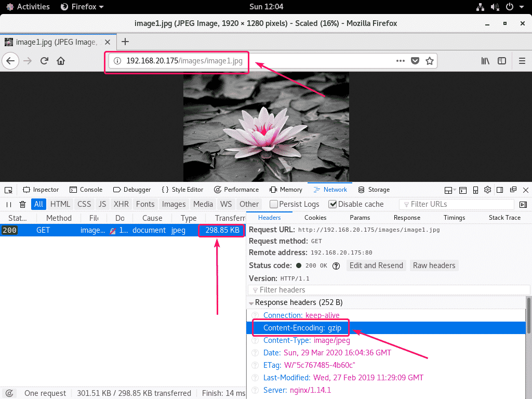Open the Style Editor tab

pyautogui.click(x=182, y=190)
